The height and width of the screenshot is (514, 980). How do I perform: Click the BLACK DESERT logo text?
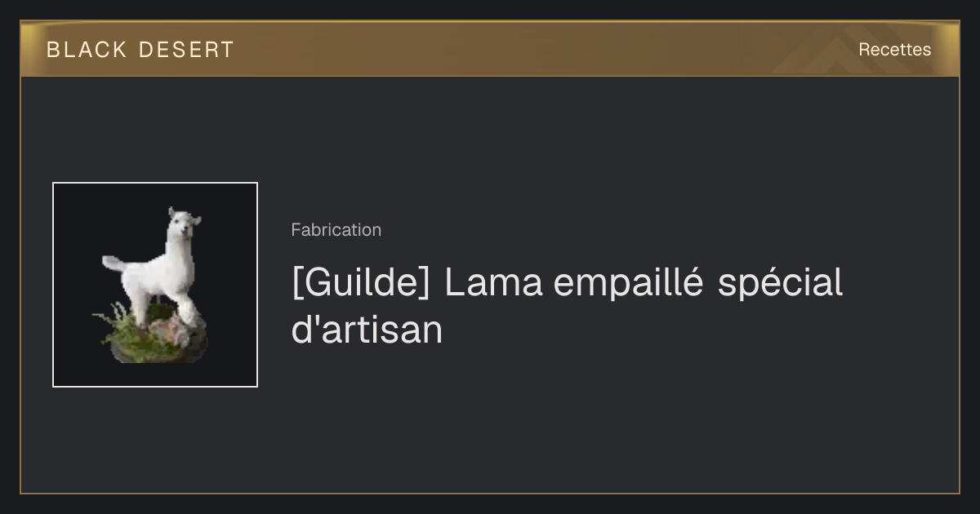pos(140,50)
